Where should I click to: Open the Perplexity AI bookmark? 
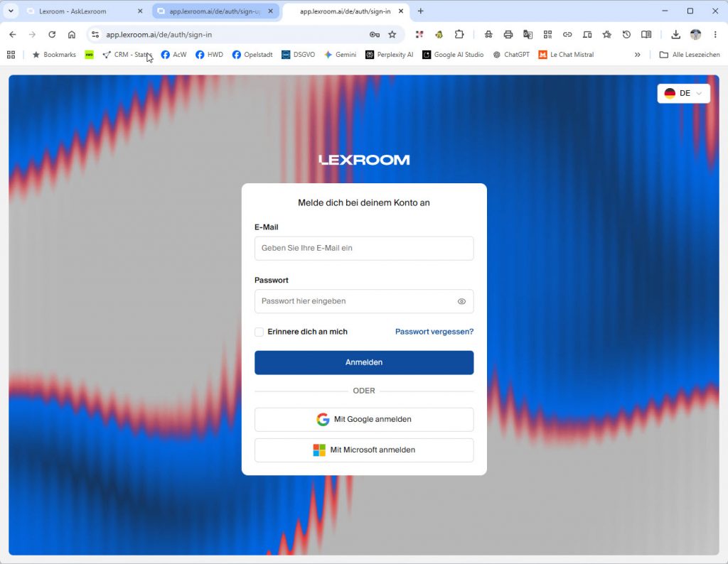(x=389, y=55)
